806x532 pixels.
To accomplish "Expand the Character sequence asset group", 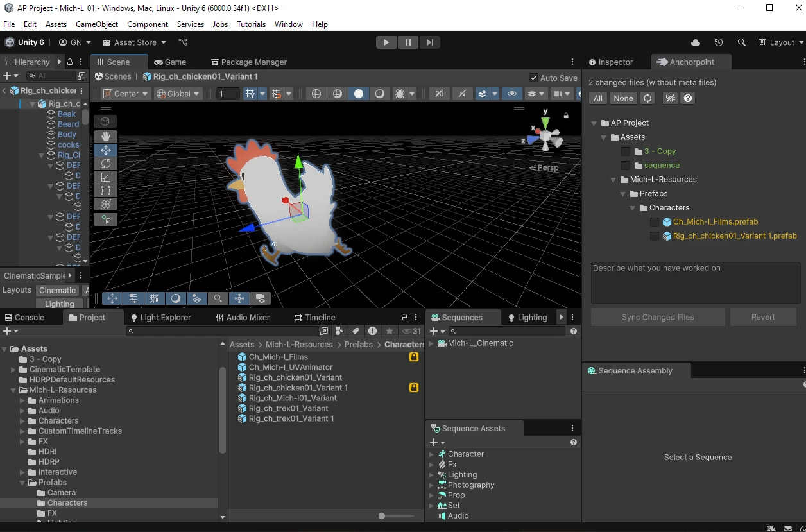I will [431, 454].
